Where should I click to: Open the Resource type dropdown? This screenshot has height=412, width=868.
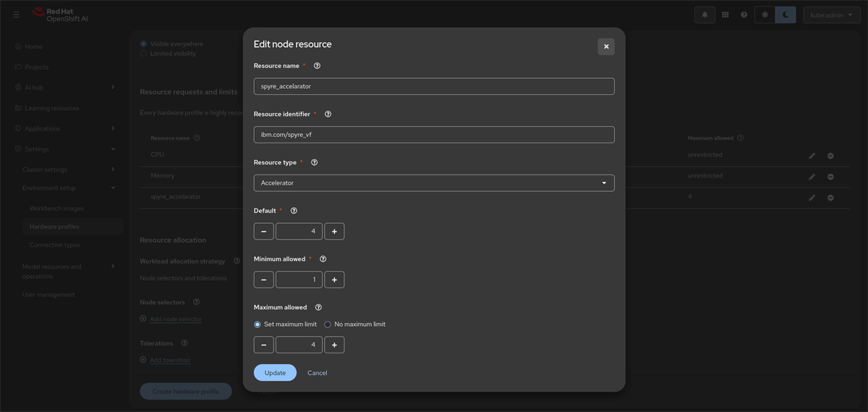click(434, 183)
